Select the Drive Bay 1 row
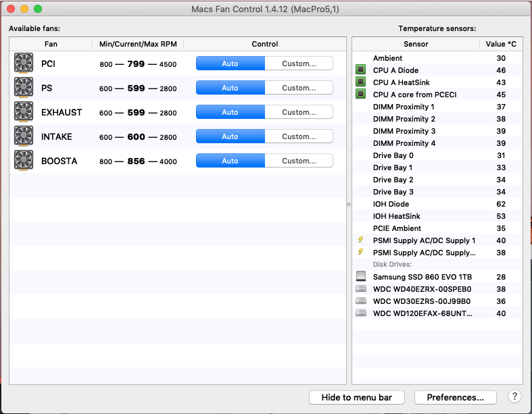The height and width of the screenshot is (414, 532). (437, 167)
